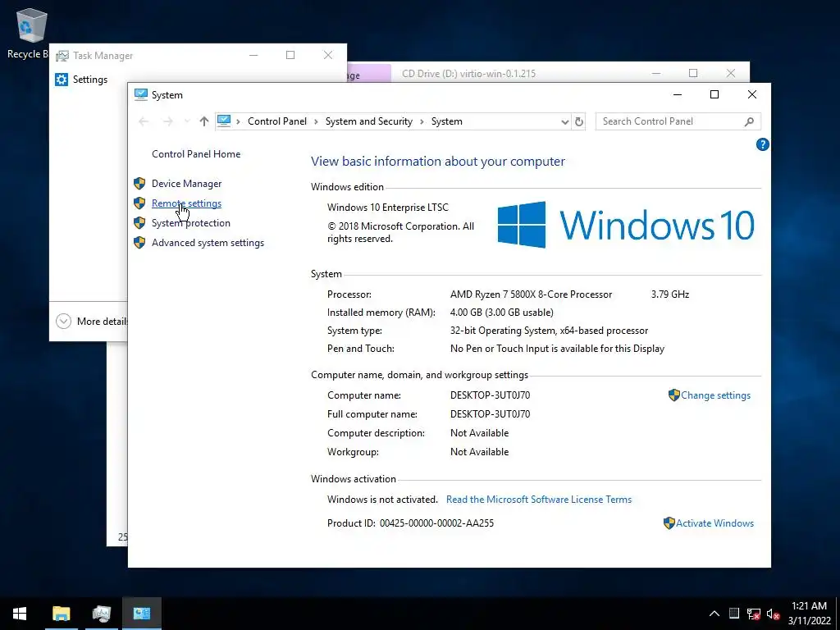Viewport: 840px width, 630px height.
Task: Click the Windows is not activated text
Action: 382,500
